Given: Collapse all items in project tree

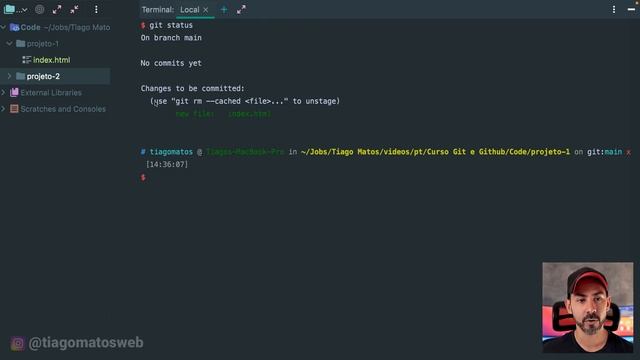Looking at the screenshot, I should pos(74,9).
